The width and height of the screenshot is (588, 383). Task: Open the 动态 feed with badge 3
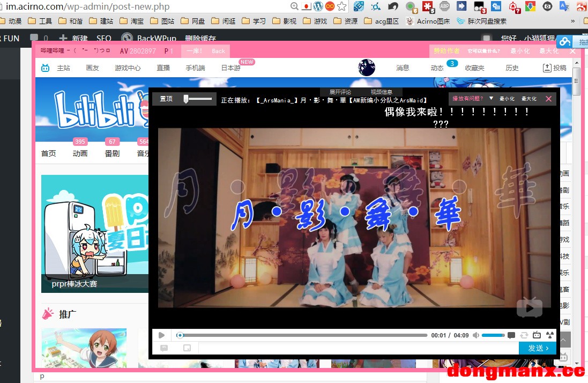pos(437,68)
